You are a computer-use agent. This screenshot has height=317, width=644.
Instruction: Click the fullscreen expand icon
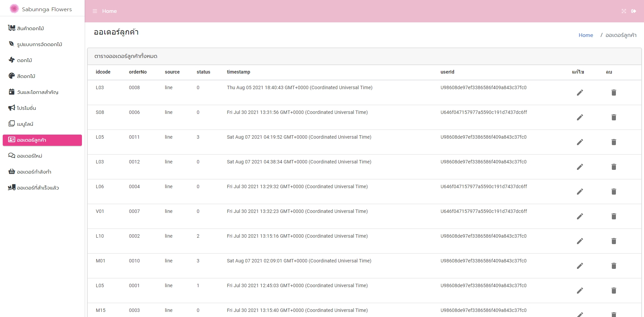tap(624, 11)
